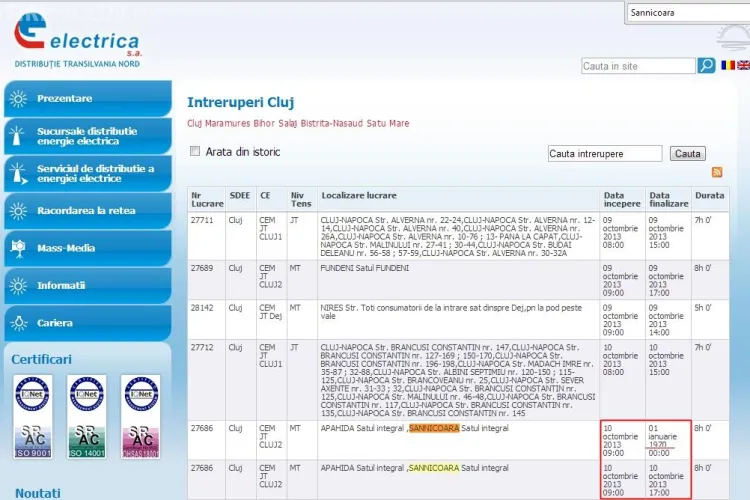Screen dimensions: 750x500
Task: Open the ISO 9001 certificate badge
Action: (x=31, y=417)
